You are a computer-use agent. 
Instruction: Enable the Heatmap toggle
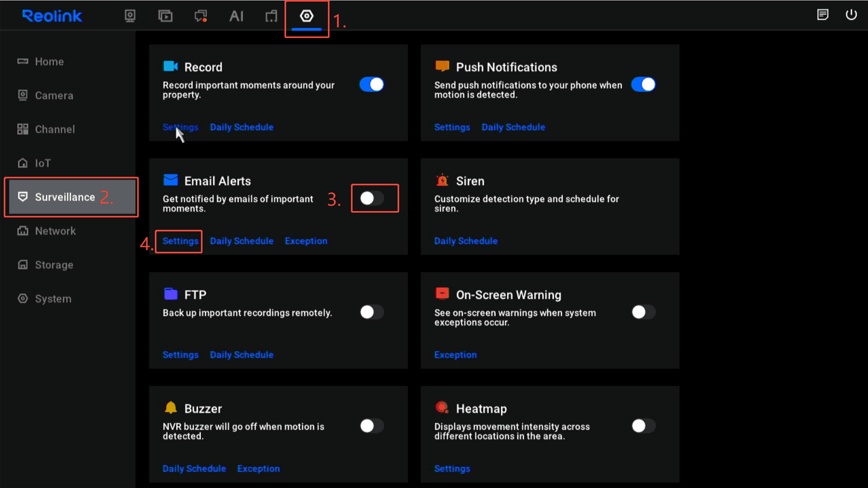(643, 426)
